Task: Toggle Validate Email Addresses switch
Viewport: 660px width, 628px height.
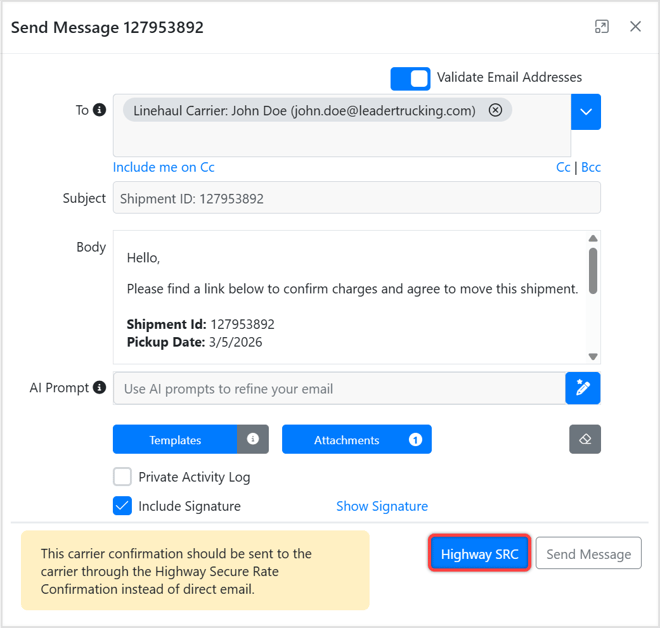Action: [x=410, y=78]
